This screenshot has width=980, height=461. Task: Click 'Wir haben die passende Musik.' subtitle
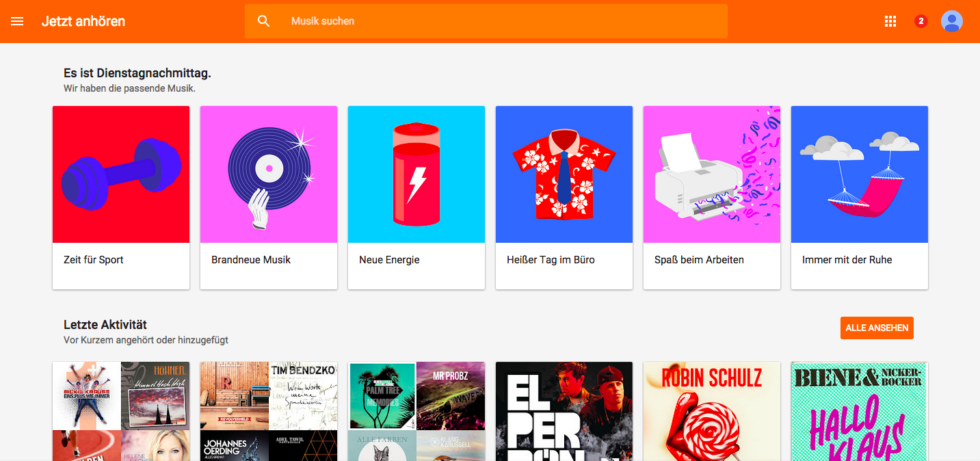pyautogui.click(x=129, y=88)
